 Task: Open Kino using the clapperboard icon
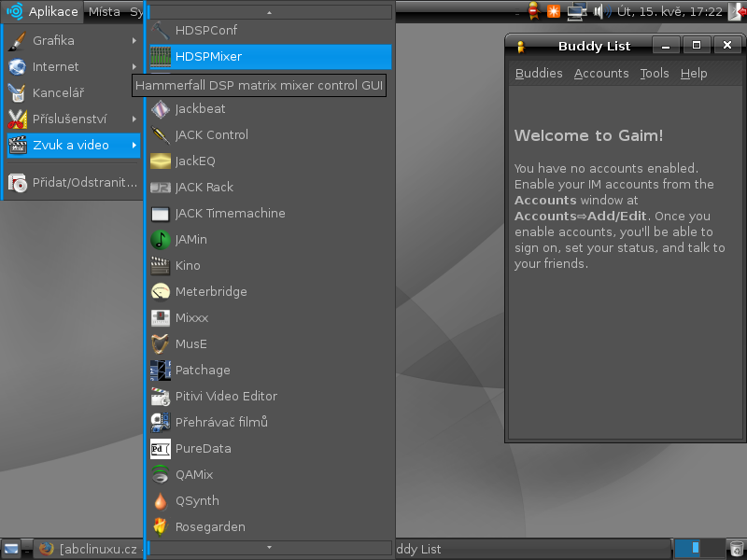pos(161,266)
